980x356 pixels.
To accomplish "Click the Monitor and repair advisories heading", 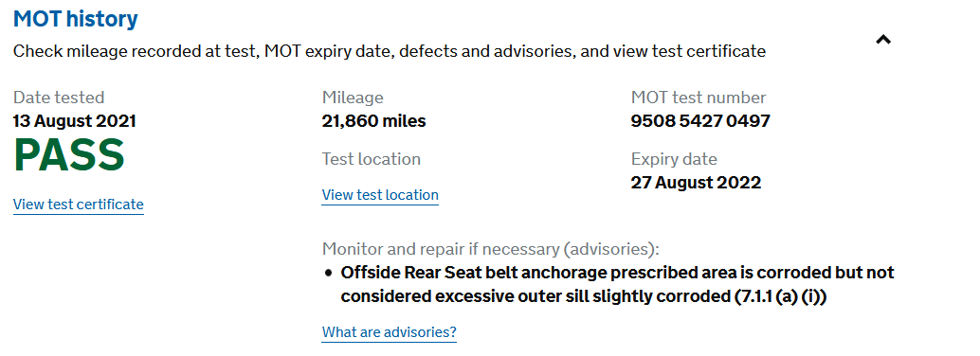I will 491,249.
